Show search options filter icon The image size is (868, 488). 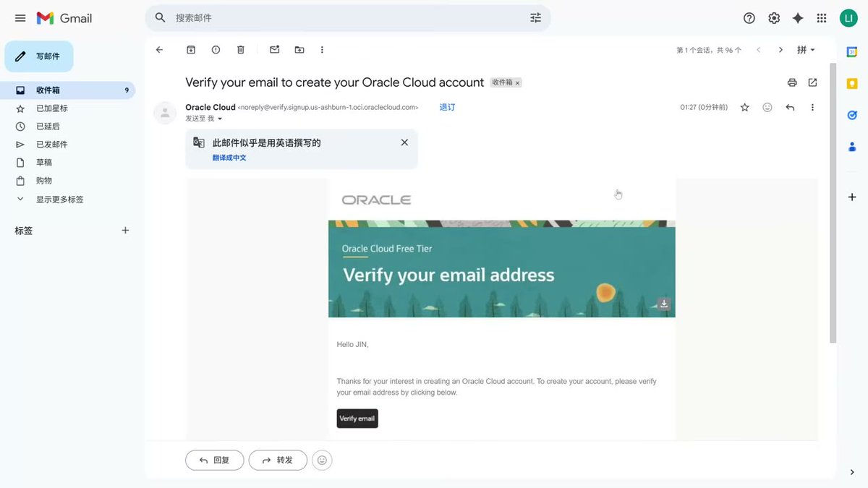tap(535, 18)
